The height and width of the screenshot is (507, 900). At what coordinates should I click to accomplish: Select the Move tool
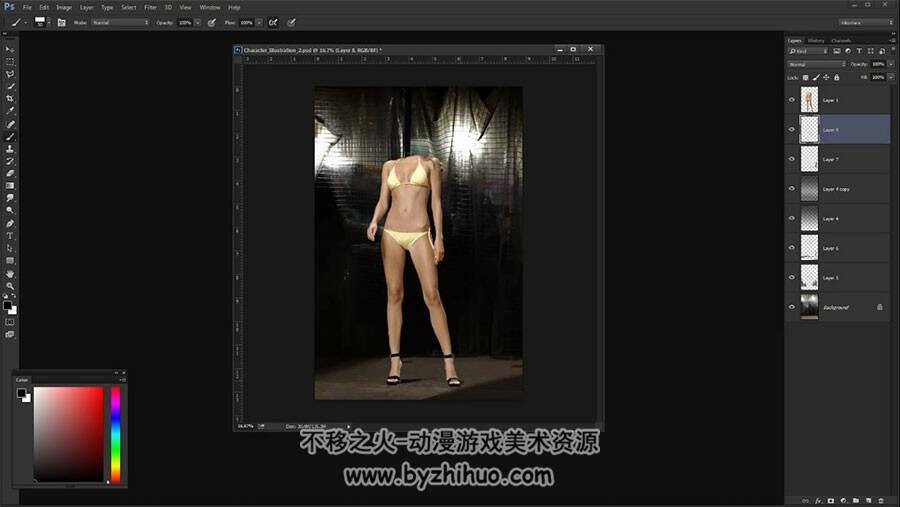click(x=10, y=49)
